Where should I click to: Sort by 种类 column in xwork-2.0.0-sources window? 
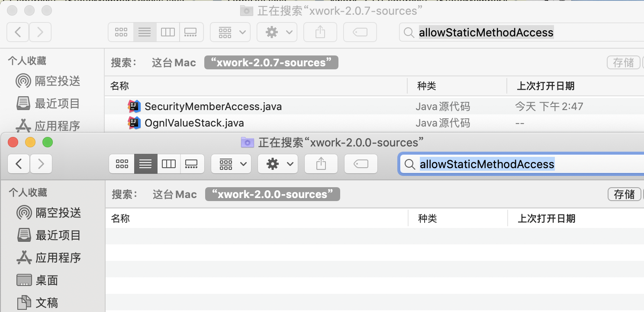coord(458,218)
